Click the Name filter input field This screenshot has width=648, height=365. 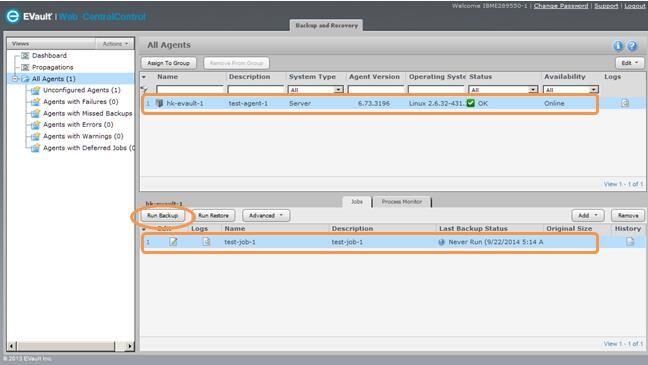point(190,90)
